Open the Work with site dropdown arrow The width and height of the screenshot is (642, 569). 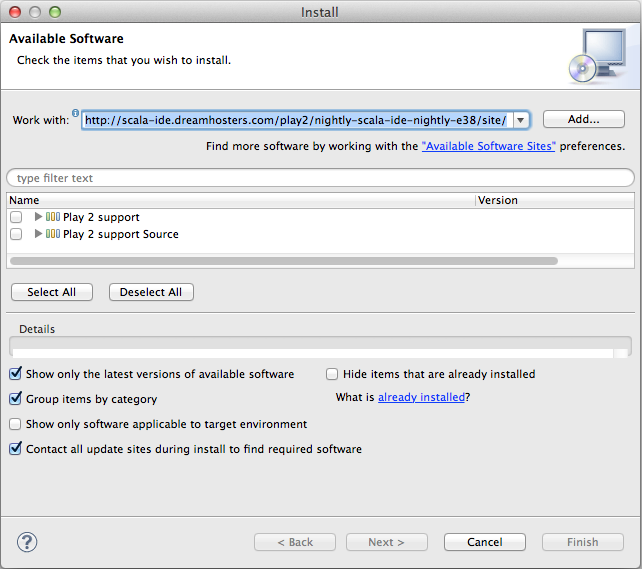tap(520, 120)
